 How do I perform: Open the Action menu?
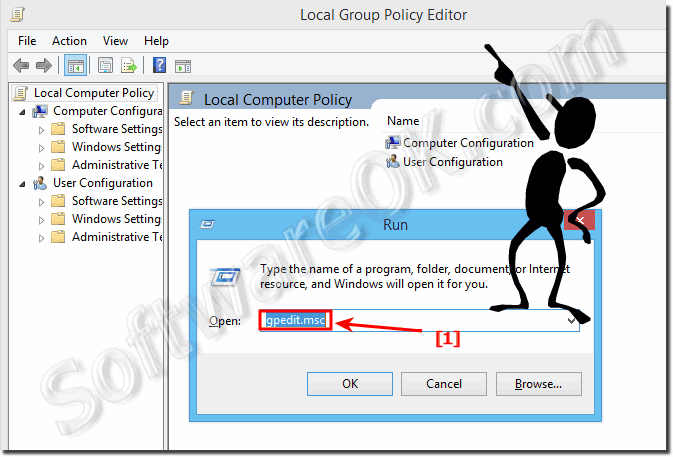69,41
